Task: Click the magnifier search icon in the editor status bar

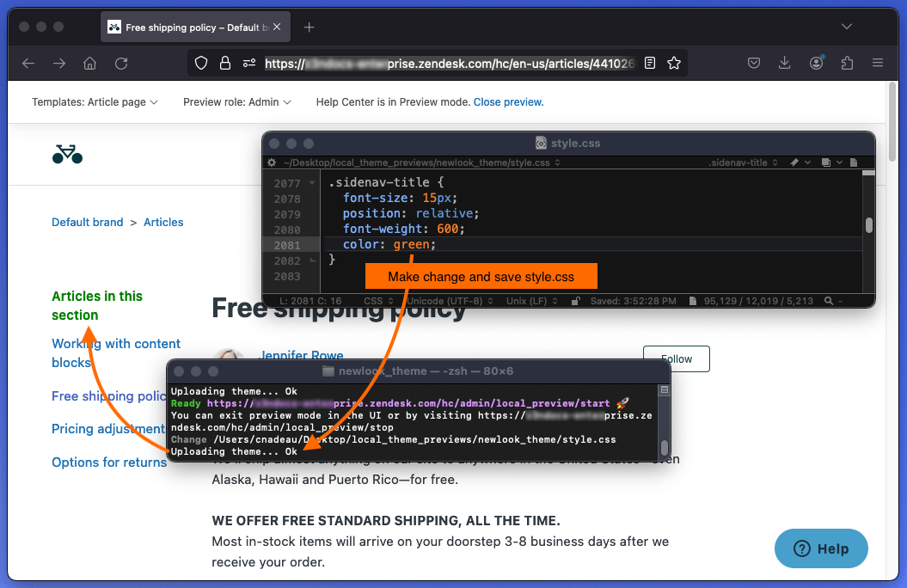Action: point(828,301)
